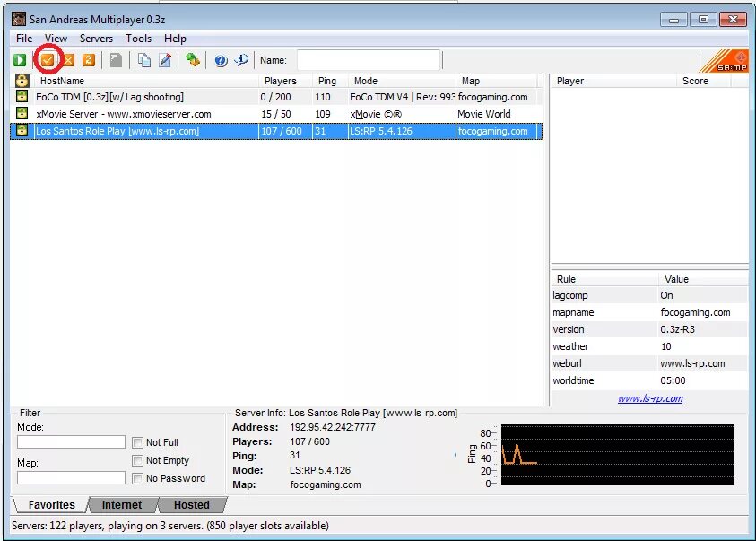The height and width of the screenshot is (541, 756).
Task: Select the xMovie Server row
Action: pos(276,114)
